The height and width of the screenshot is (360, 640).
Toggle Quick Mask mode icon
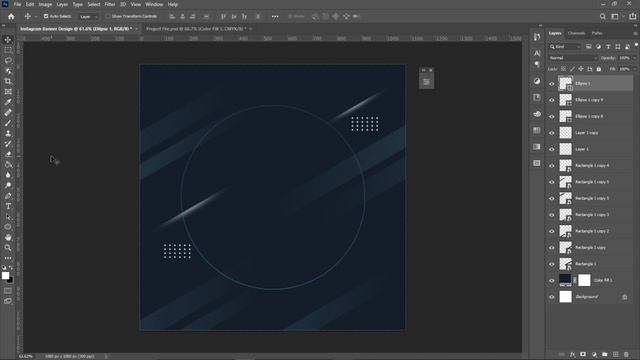pyautogui.click(x=8, y=291)
